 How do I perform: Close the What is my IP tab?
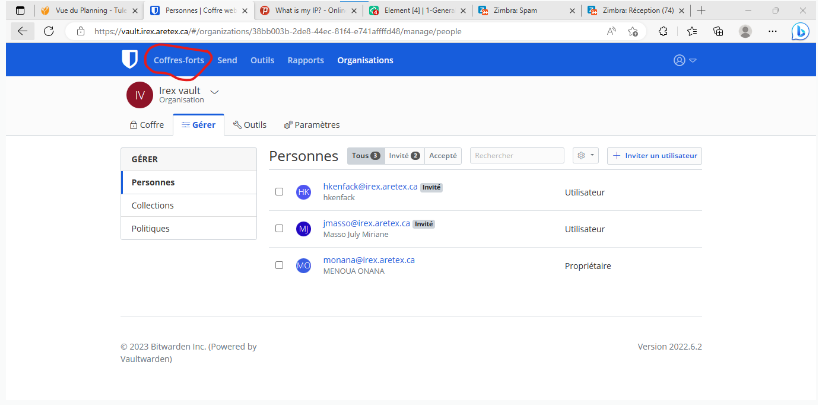(x=354, y=10)
